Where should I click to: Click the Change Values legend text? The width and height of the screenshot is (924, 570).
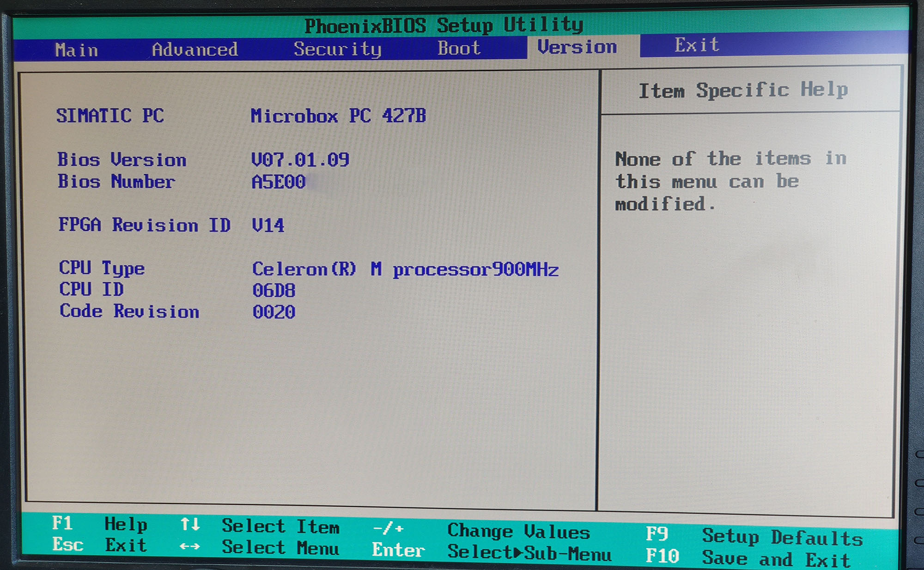tap(519, 531)
